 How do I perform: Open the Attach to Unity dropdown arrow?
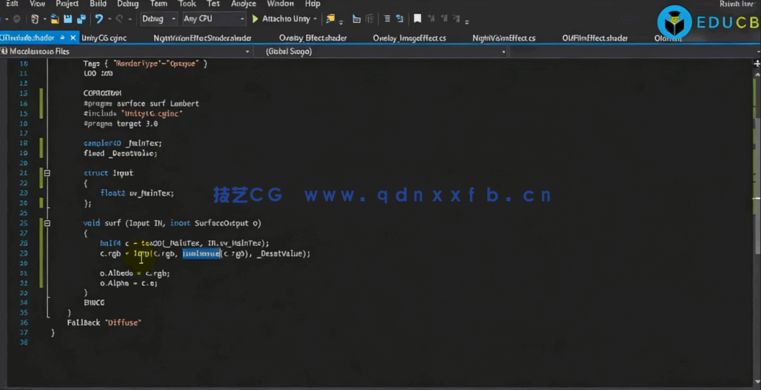[315, 19]
